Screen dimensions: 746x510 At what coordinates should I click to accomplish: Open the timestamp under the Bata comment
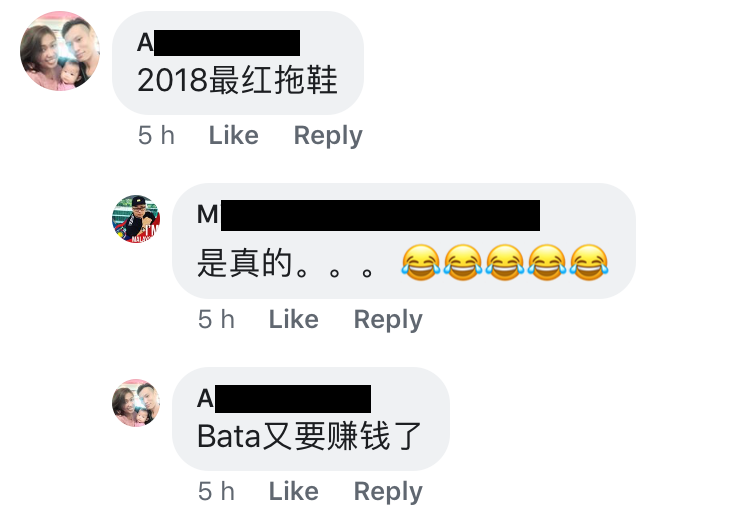(x=216, y=491)
